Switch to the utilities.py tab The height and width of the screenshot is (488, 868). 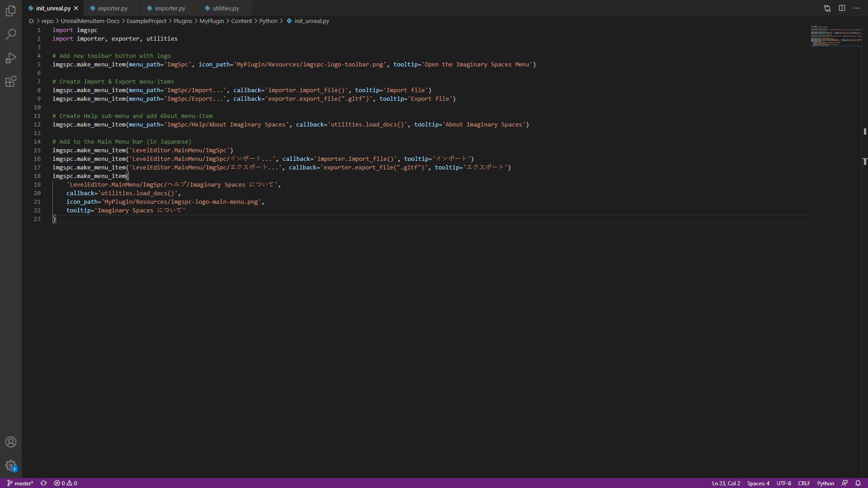pyautogui.click(x=225, y=8)
